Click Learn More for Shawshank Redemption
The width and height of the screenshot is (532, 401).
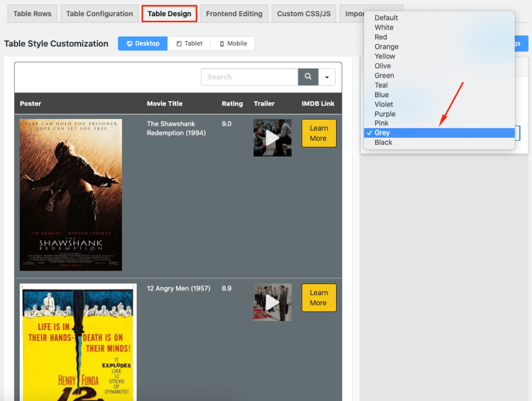tap(318, 133)
